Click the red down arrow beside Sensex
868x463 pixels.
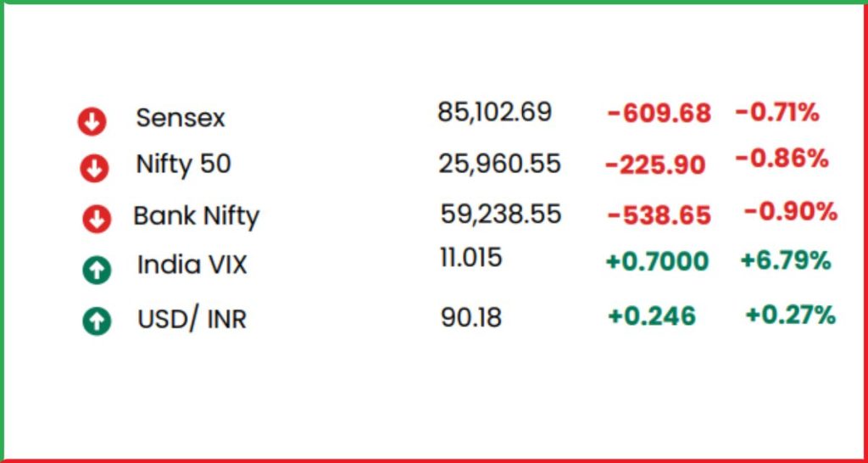point(92,121)
